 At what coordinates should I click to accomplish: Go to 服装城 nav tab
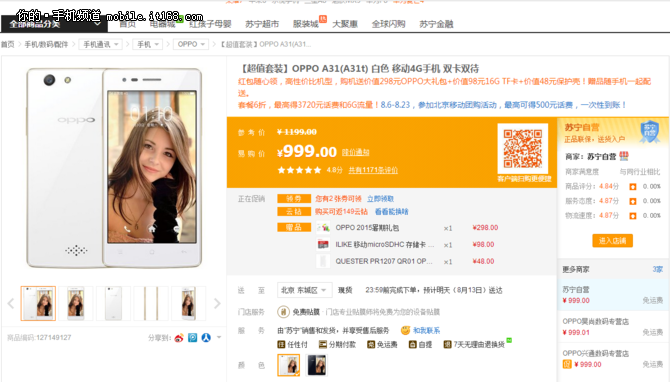(306, 24)
